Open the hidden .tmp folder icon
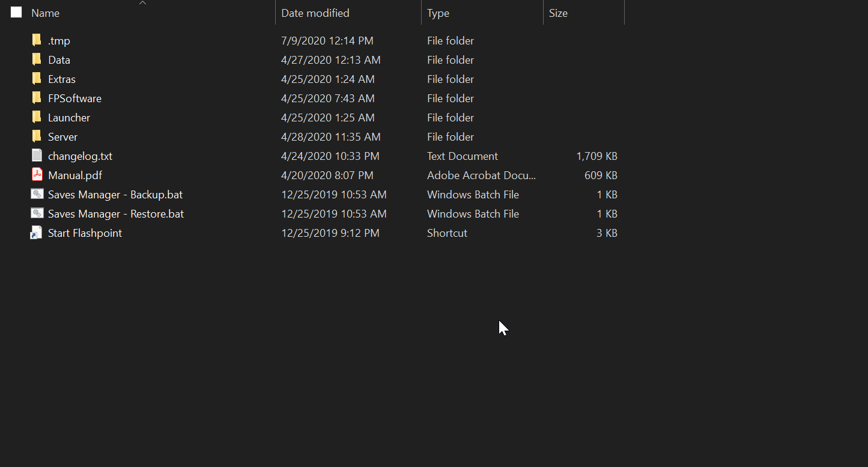This screenshot has height=467, width=868. [x=36, y=40]
